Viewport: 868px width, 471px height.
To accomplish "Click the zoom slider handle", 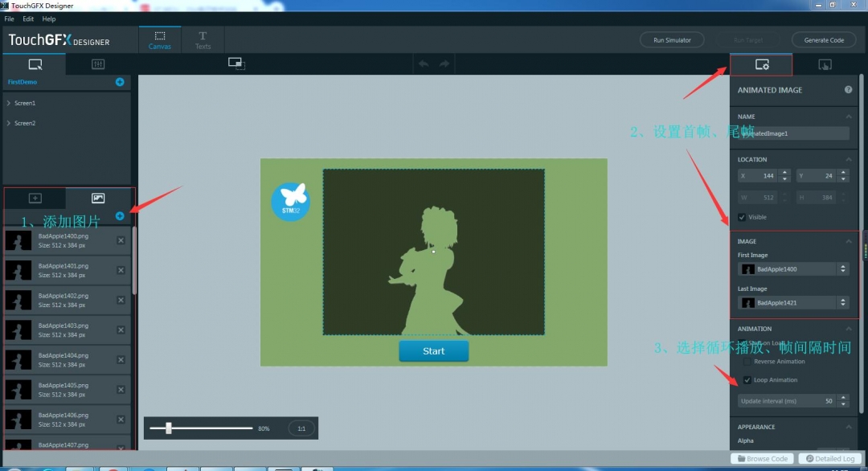I will (168, 428).
